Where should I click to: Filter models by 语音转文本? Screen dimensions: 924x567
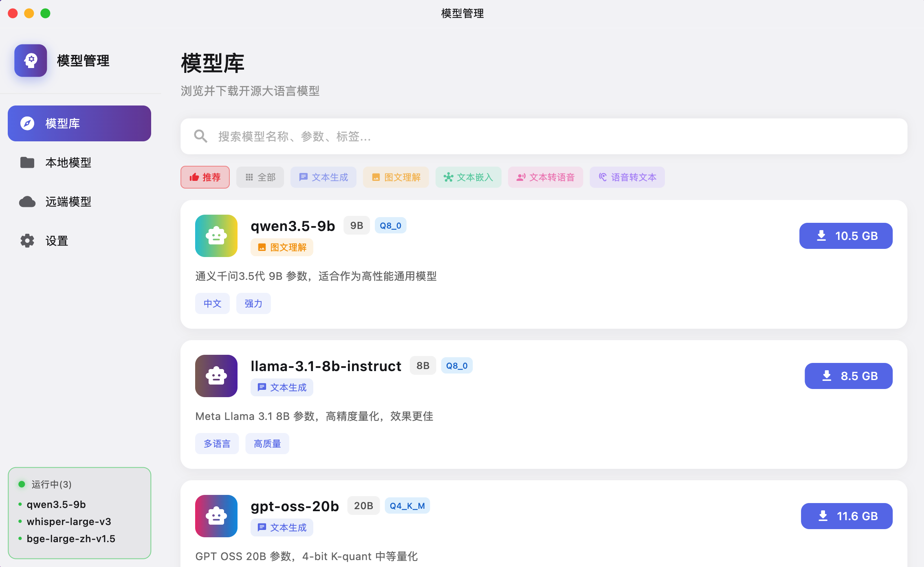[x=627, y=177]
